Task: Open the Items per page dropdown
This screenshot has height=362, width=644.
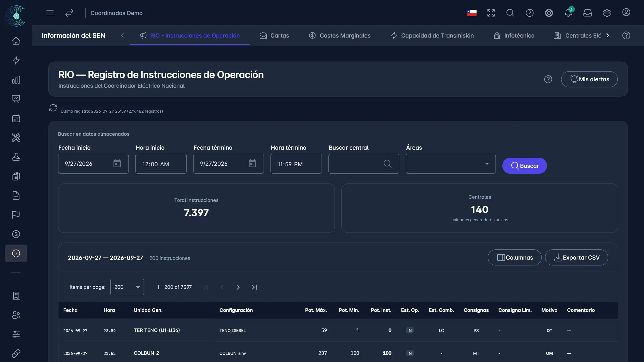Action: (127, 287)
